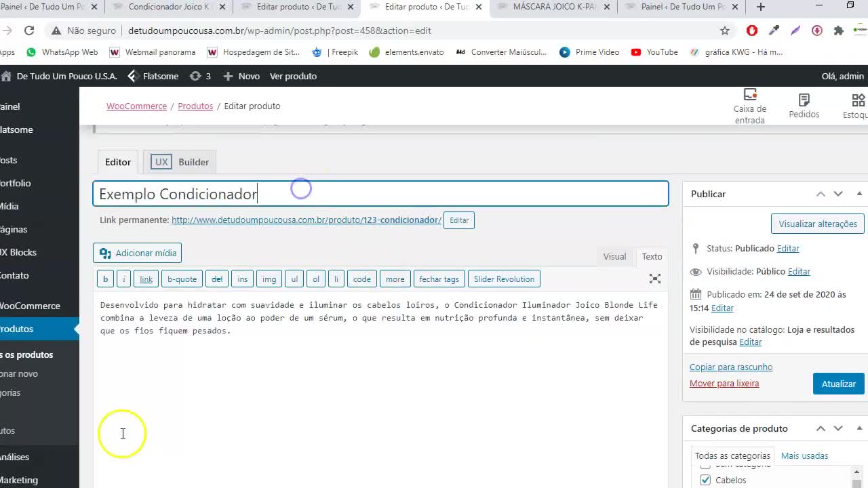Viewport: 868px width, 488px height.
Task: Open Freepik bookmark
Action: 335,52
